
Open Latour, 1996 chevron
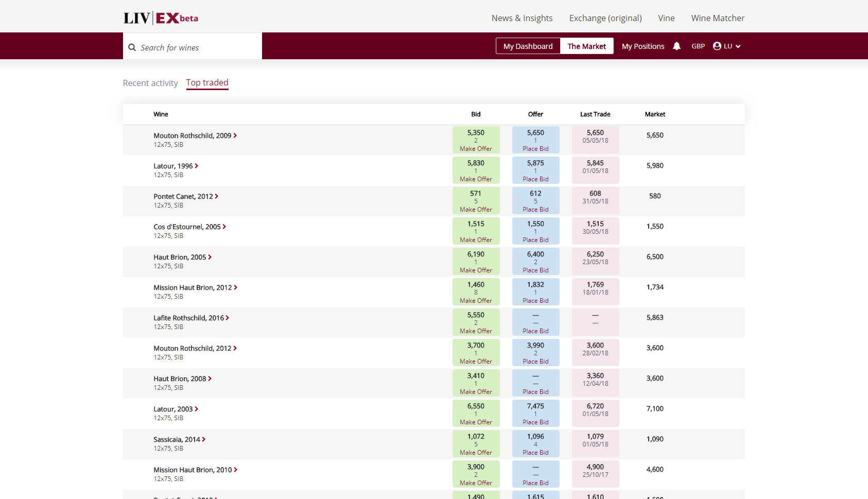coord(197,166)
